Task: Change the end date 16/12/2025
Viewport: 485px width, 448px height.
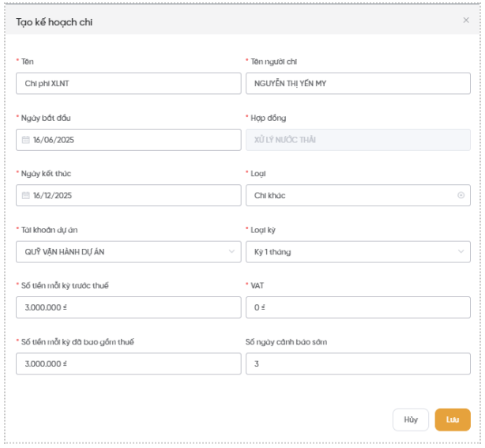Action: 129,195
